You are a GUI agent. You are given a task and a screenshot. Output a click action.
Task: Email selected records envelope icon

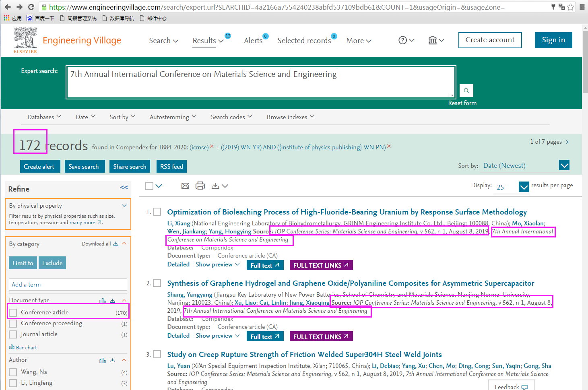coord(185,186)
